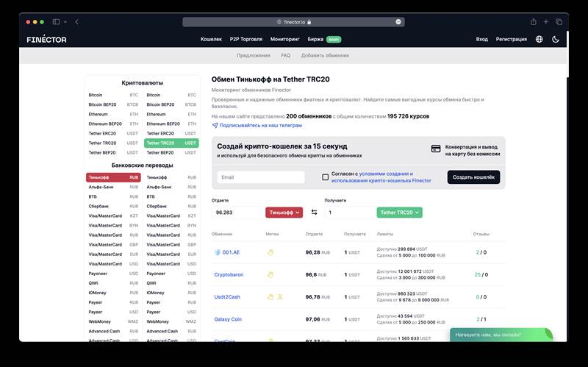Go back with the browser back arrow

click(x=77, y=22)
